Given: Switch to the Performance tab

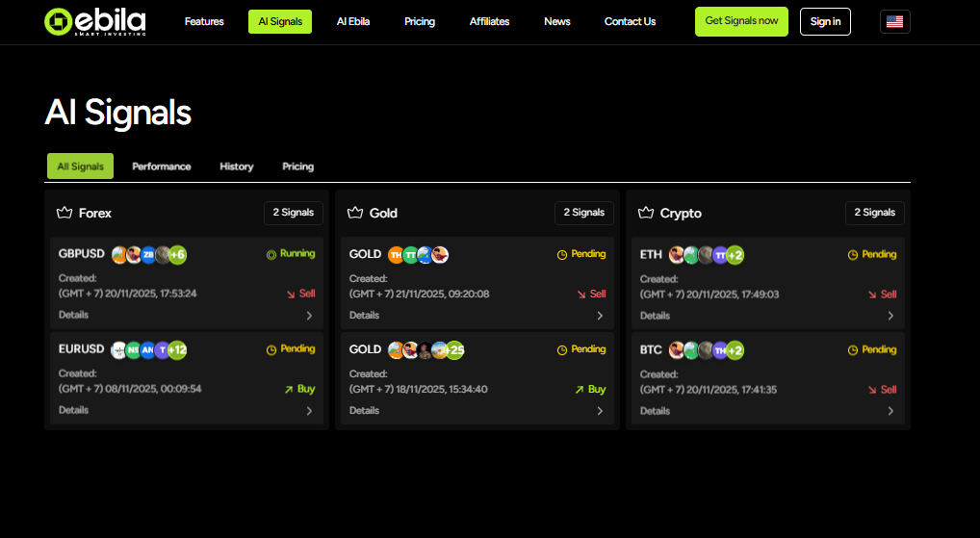Looking at the screenshot, I should 162,167.
